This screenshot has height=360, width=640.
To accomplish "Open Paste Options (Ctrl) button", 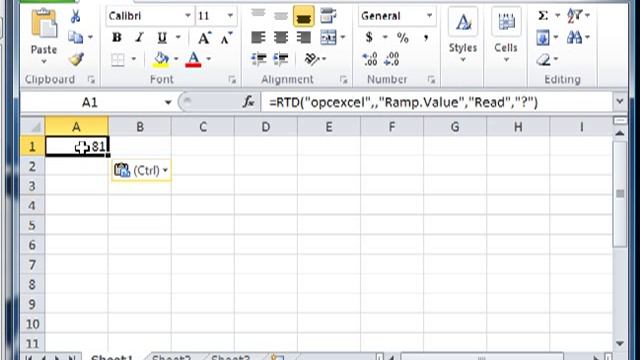I will (x=141, y=170).
